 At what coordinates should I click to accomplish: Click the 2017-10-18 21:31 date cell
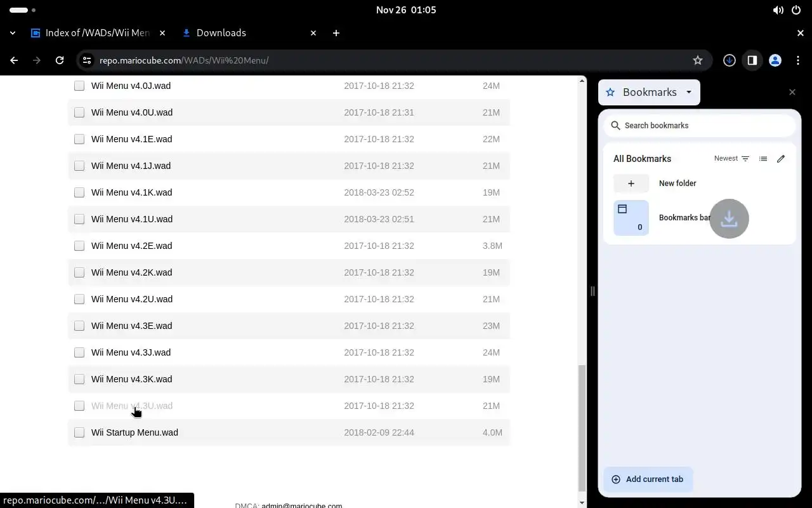[379, 112]
